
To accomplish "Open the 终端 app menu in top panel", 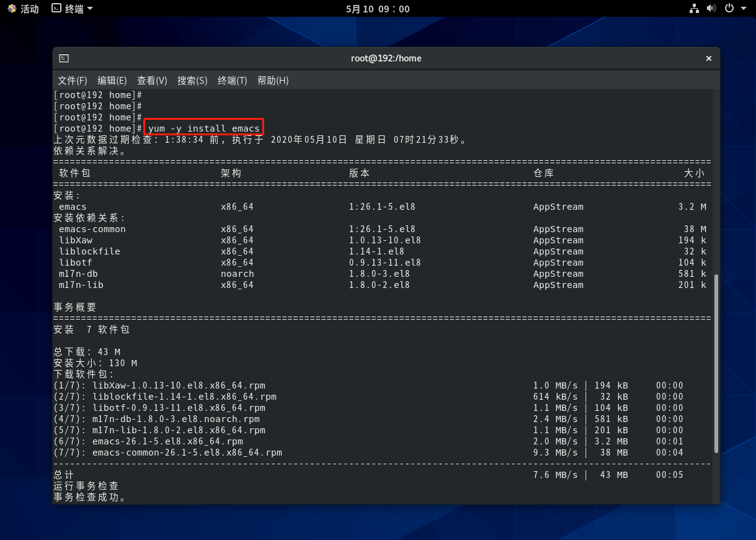I will point(72,9).
